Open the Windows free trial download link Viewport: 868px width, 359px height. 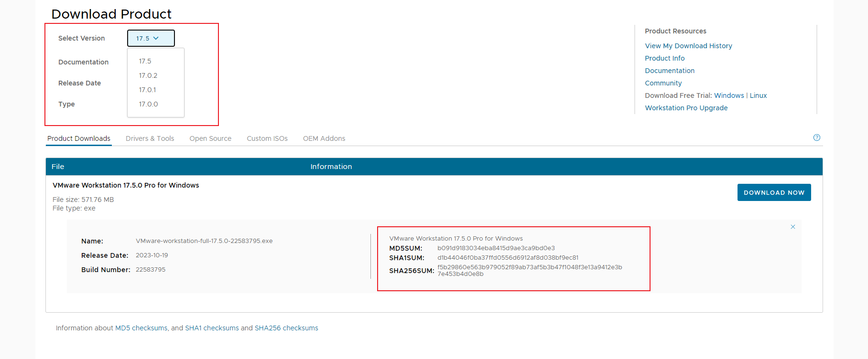(x=729, y=95)
